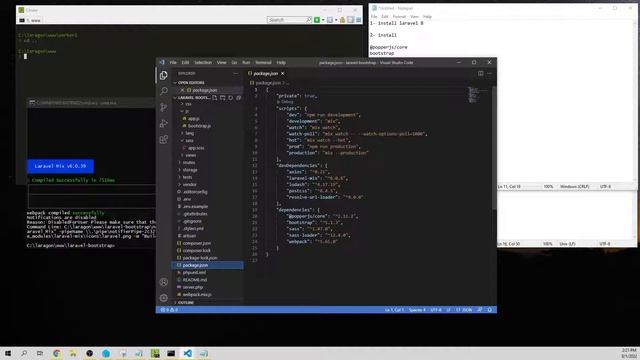Open bootstrap.js in the explorer tree

pyautogui.click(x=200, y=126)
